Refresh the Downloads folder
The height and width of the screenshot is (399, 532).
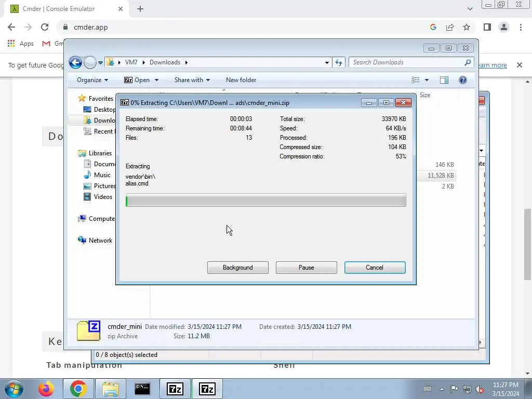pos(339,62)
